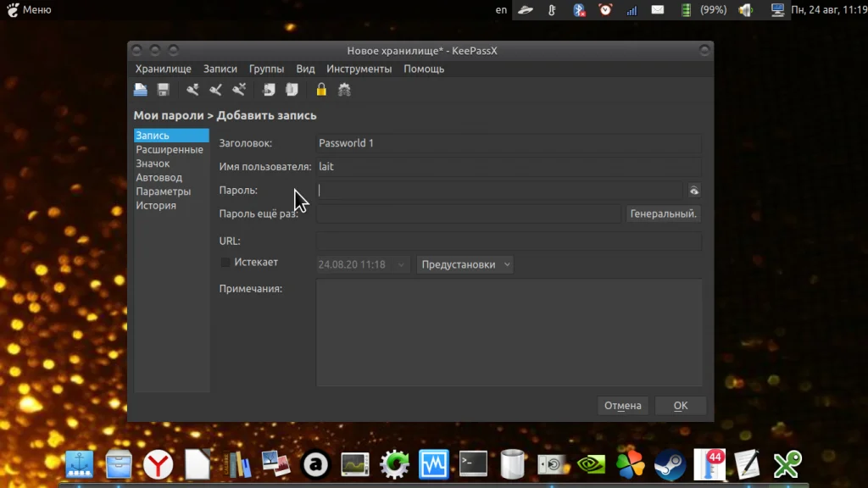This screenshot has width=868, height=488.
Task: Expand the Предустановки dropdown
Action: (x=465, y=264)
